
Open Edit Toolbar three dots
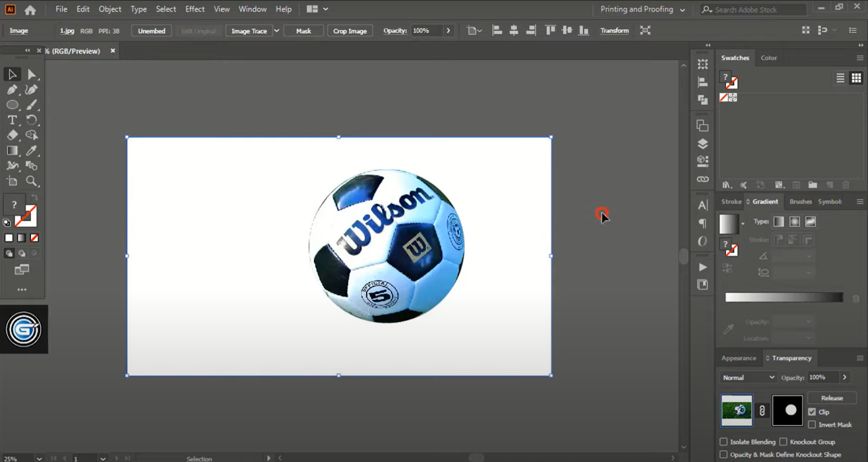click(x=22, y=290)
